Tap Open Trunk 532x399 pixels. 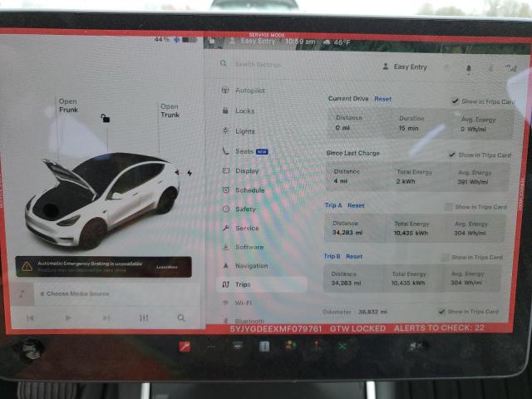click(170, 111)
